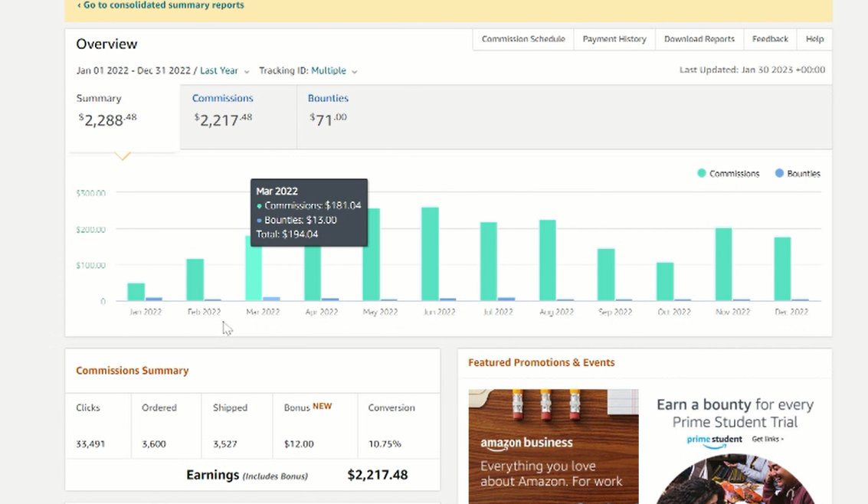Click the Overview heading
Image resolution: width=868 pixels, height=504 pixels.
[x=106, y=44]
